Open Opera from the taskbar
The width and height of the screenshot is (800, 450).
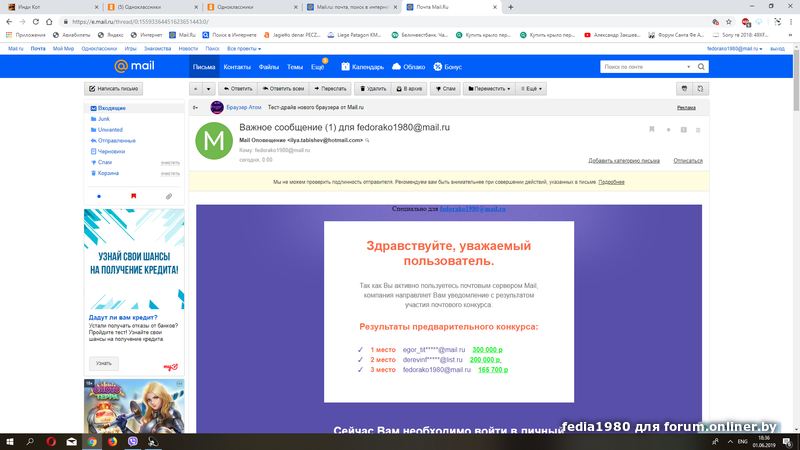point(51,442)
